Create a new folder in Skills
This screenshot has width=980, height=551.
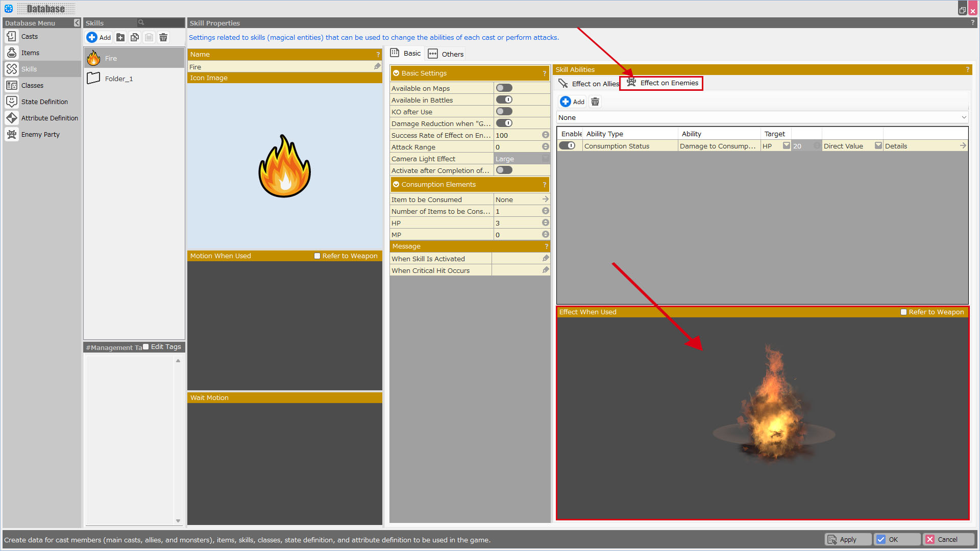click(120, 37)
